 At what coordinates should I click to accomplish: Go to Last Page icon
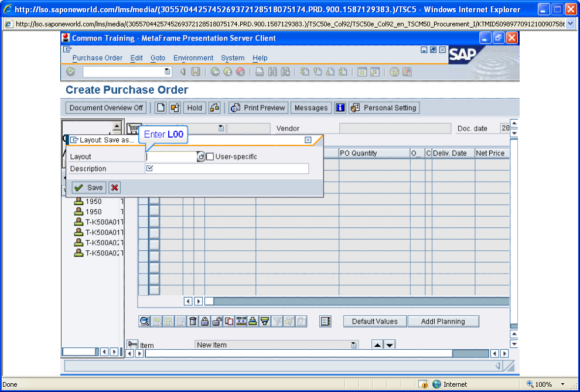click(343, 71)
